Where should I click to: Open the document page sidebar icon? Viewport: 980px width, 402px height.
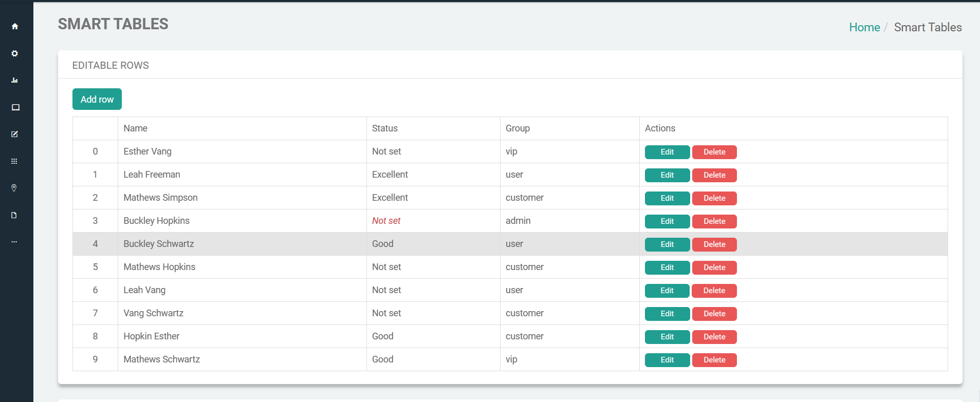(x=14, y=215)
